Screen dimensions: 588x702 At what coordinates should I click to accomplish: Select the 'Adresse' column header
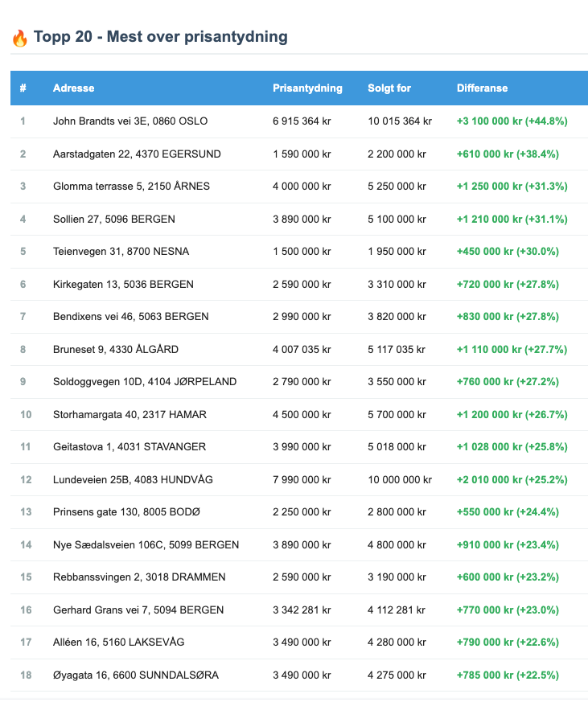[73, 88]
